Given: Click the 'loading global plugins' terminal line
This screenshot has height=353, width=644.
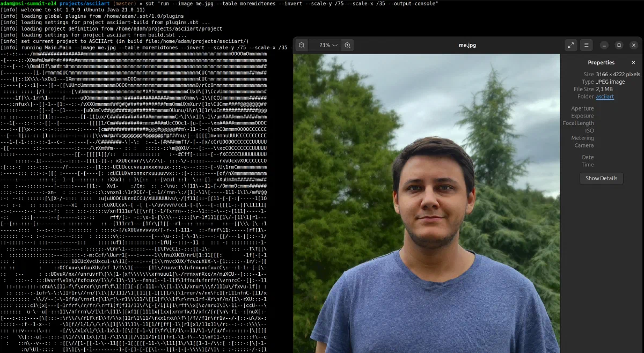Looking at the screenshot, I should click(x=92, y=16).
